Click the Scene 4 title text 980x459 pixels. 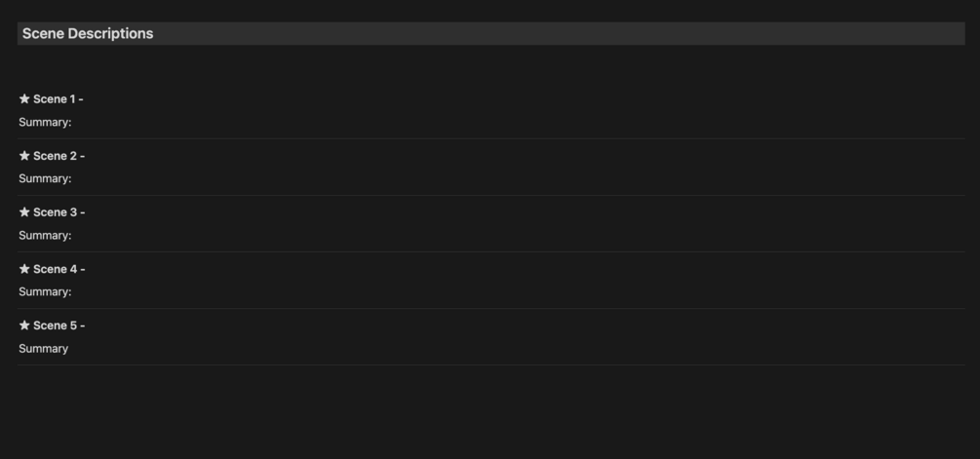[x=59, y=269]
